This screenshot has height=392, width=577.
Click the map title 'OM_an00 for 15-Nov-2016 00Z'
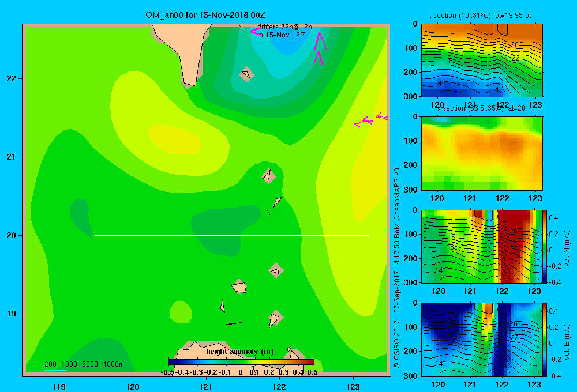(205, 15)
